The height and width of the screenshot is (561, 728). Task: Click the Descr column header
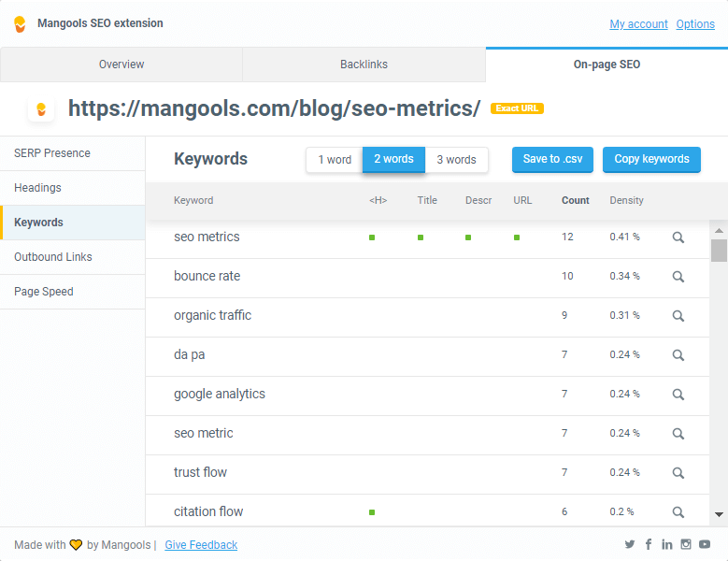point(478,200)
